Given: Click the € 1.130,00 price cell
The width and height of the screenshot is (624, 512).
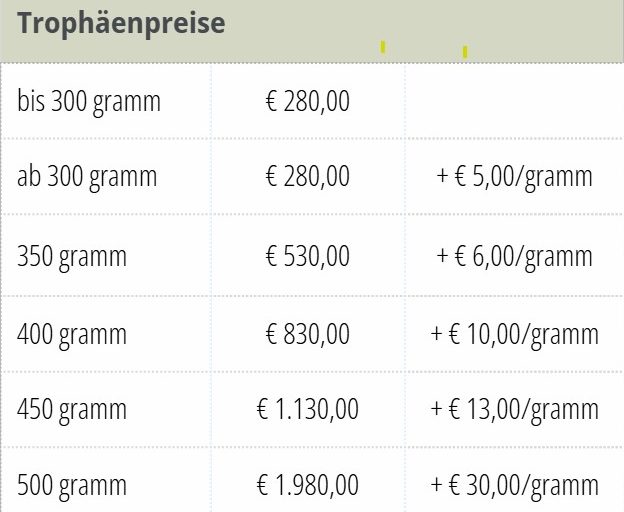Looking at the screenshot, I should coord(308,409).
